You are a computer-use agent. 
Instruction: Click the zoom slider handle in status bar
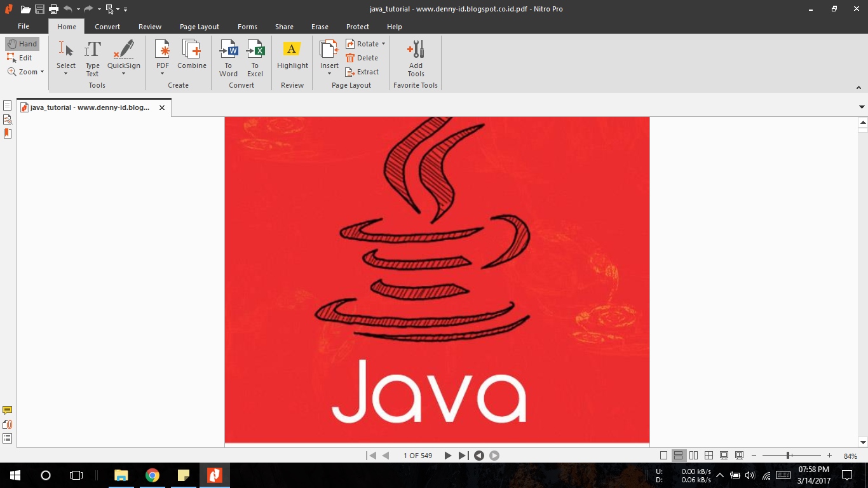coord(789,456)
